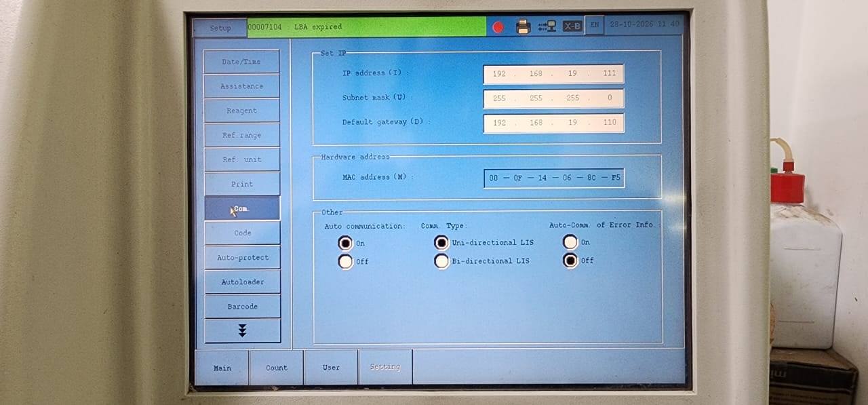Image resolution: width=868 pixels, height=405 pixels.
Task: Open Print setup page
Action: point(241,184)
